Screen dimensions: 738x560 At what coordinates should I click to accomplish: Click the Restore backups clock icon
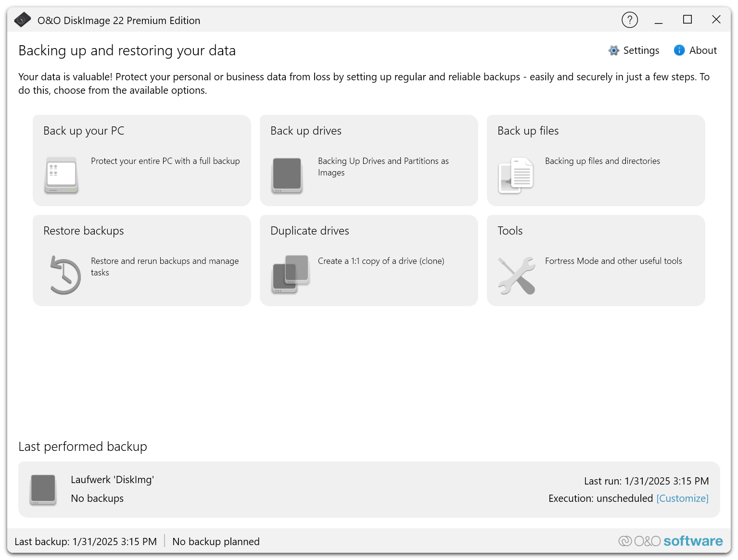[65, 275]
